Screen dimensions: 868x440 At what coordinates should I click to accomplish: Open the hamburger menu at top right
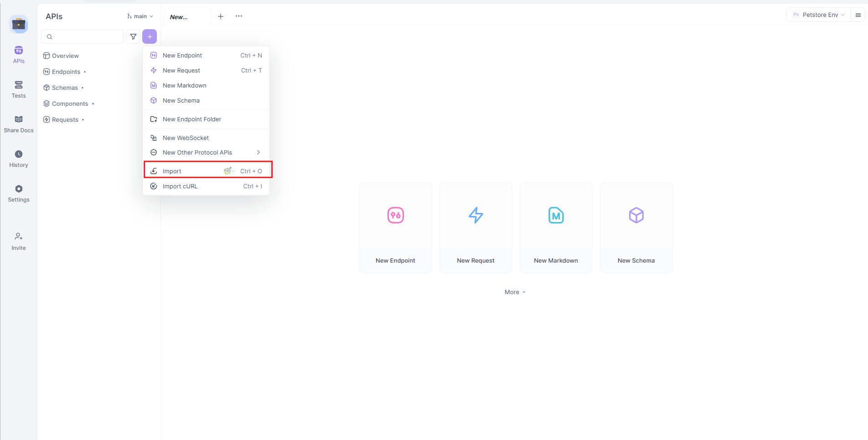[858, 15]
